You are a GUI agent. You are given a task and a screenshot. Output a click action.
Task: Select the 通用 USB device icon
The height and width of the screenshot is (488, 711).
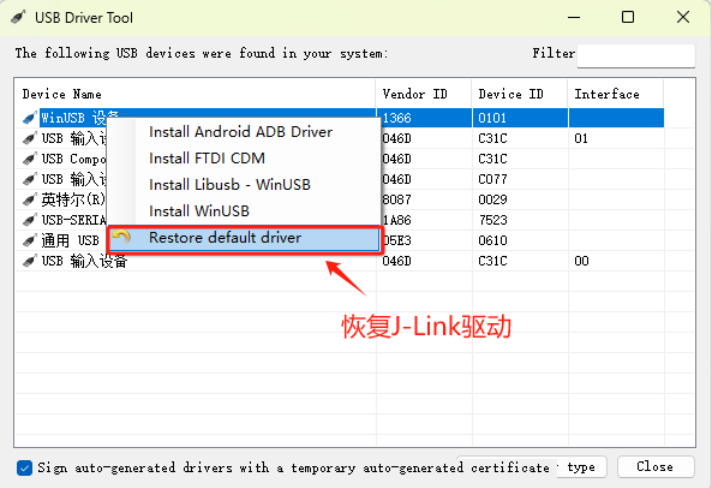(30, 240)
